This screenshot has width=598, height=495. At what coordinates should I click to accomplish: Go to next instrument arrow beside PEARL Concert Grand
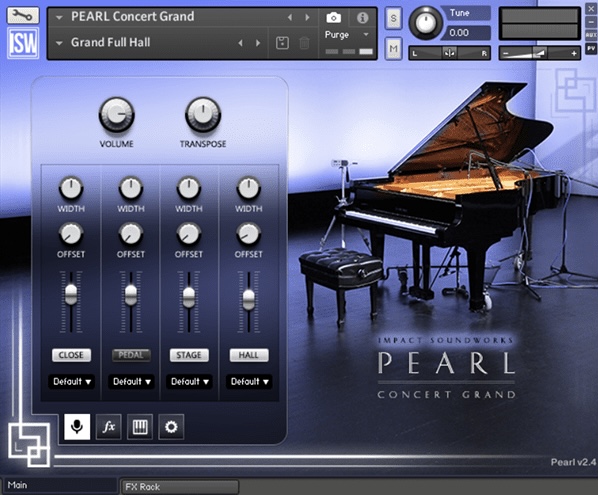[x=307, y=17]
